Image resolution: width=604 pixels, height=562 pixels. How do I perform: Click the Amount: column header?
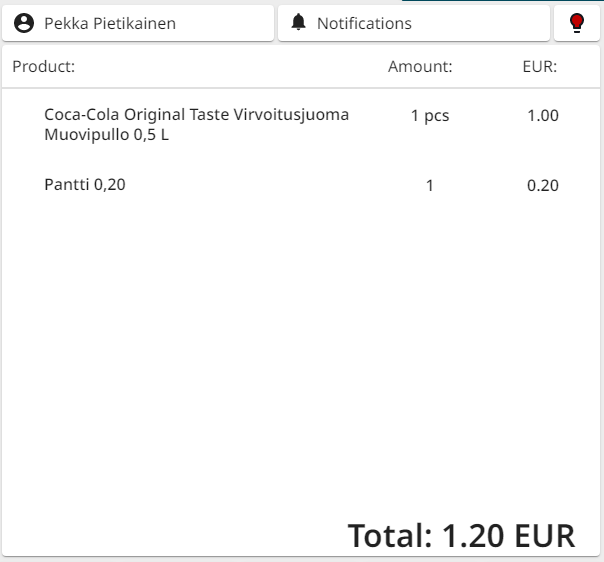tap(420, 67)
